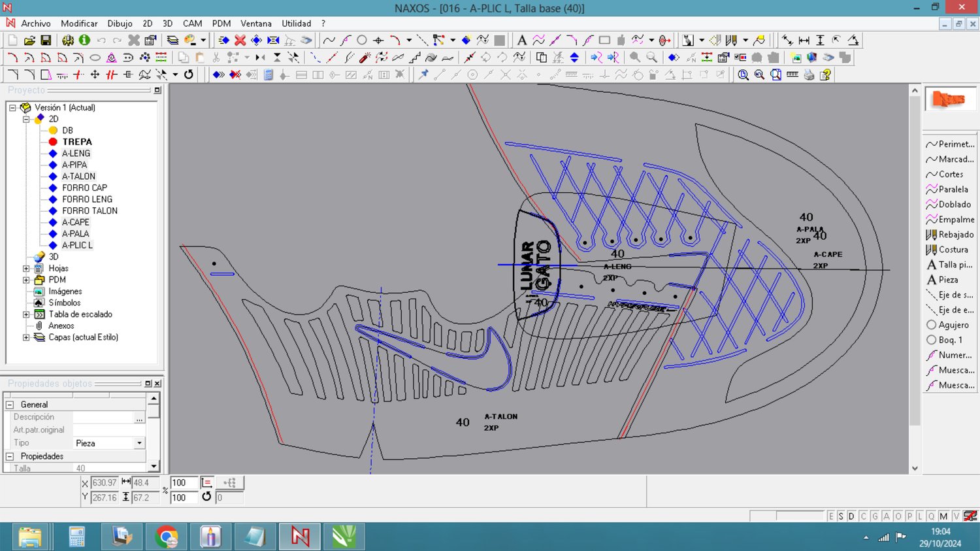This screenshot has height=551, width=980.
Task: Click the red X delete piece icon
Action: pyautogui.click(x=240, y=41)
